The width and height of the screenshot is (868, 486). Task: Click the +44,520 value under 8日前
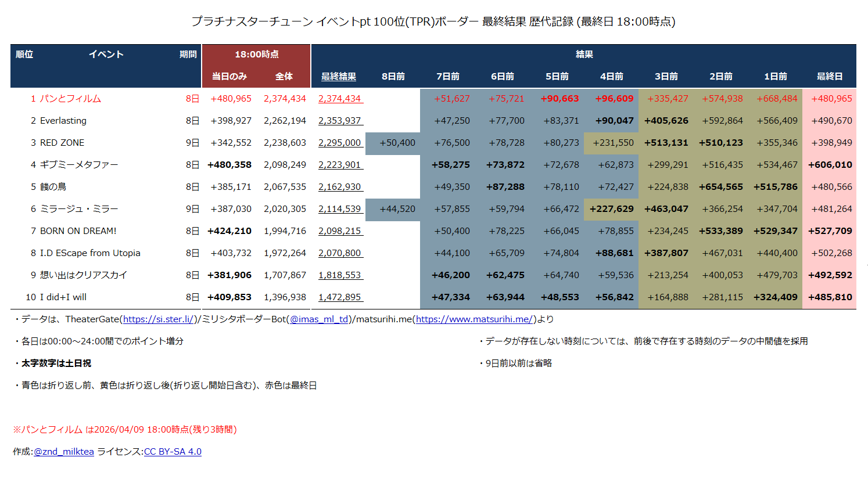[x=397, y=209]
